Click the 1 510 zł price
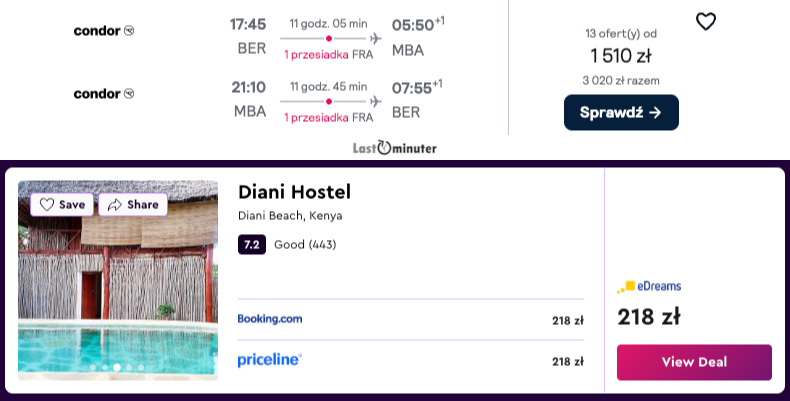Viewport: 790px width, 401px height. coord(621,55)
